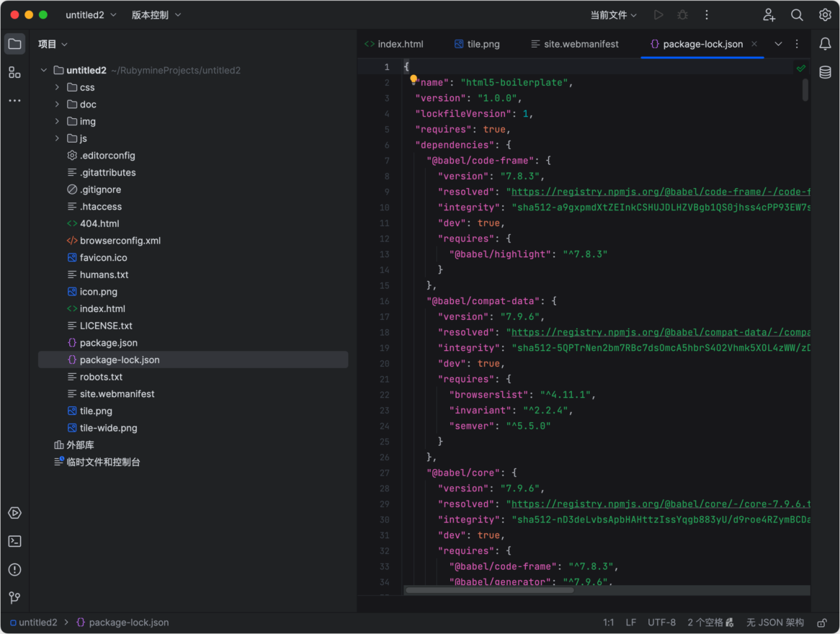This screenshot has height=634, width=840.
Task: Click the 1:1 cursor position widget
Action: (608, 622)
